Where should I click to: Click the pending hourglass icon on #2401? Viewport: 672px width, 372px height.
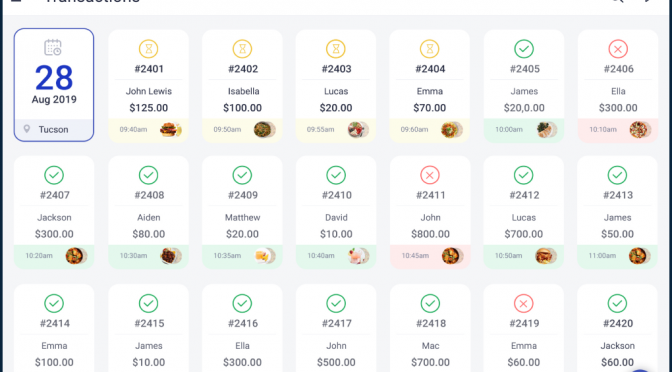[148, 49]
